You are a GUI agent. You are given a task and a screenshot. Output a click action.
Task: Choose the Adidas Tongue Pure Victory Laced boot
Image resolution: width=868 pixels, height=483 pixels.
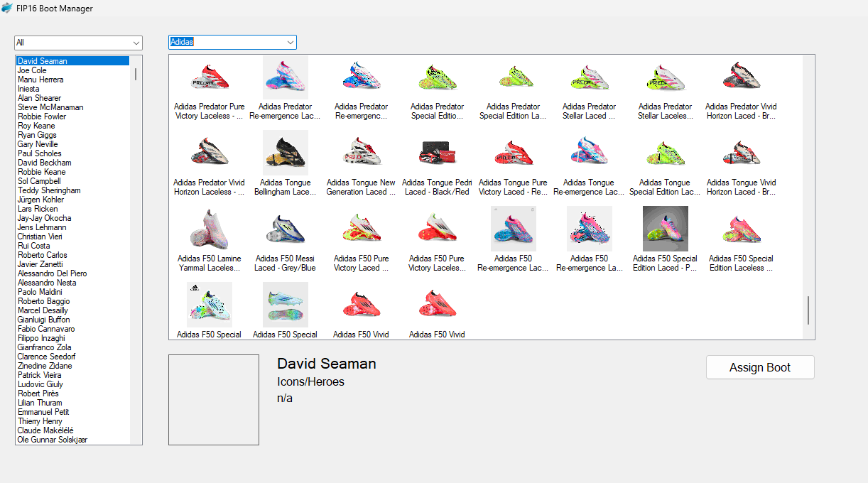pyautogui.click(x=514, y=164)
